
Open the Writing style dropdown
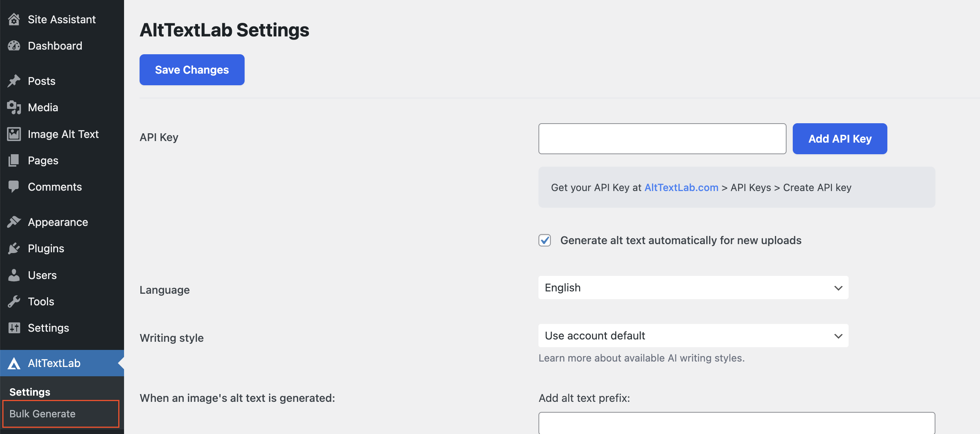pyautogui.click(x=693, y=336)
